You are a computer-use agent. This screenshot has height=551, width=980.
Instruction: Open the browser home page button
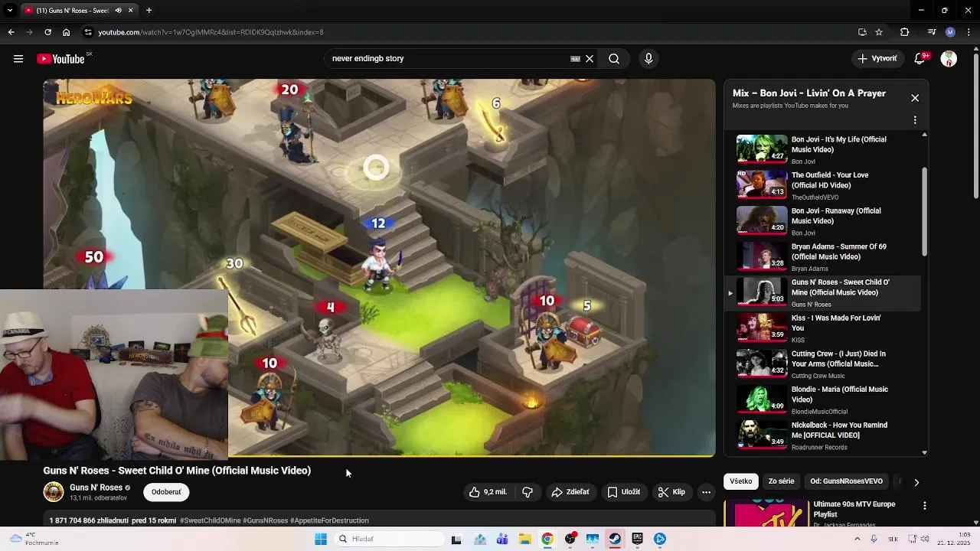click(67, 32)
